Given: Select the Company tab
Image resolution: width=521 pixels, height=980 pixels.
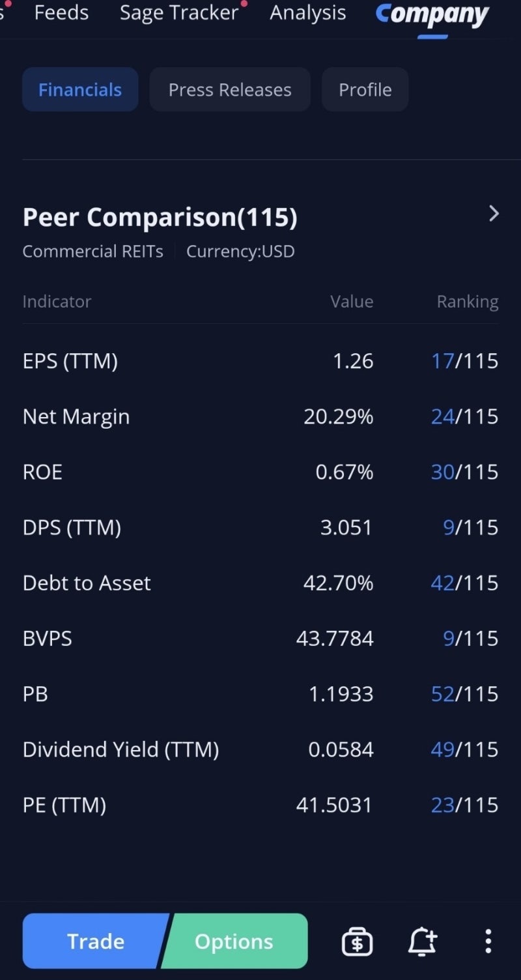Looking at the screenshot, I should coord(432,14).
